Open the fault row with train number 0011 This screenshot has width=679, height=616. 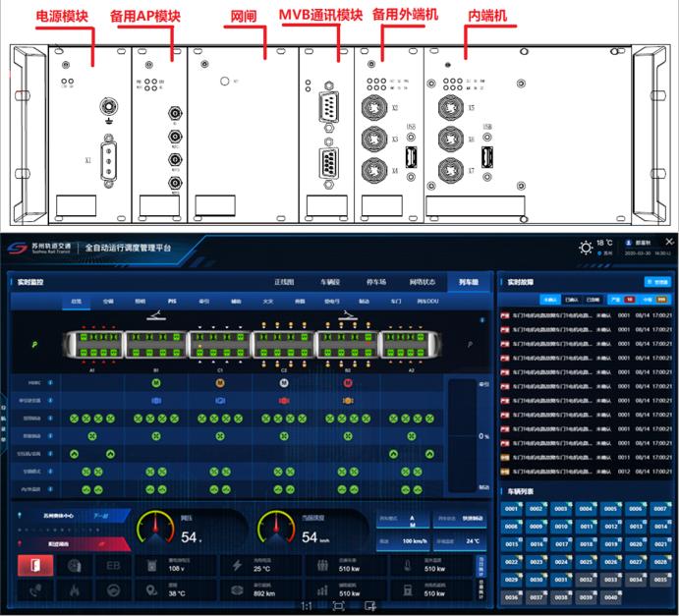(x=587, y=457)
